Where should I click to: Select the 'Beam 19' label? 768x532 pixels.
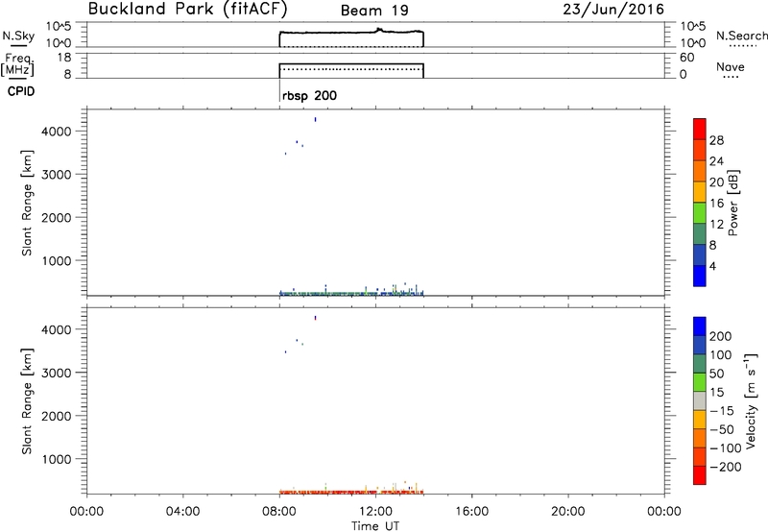click(374, 11)
